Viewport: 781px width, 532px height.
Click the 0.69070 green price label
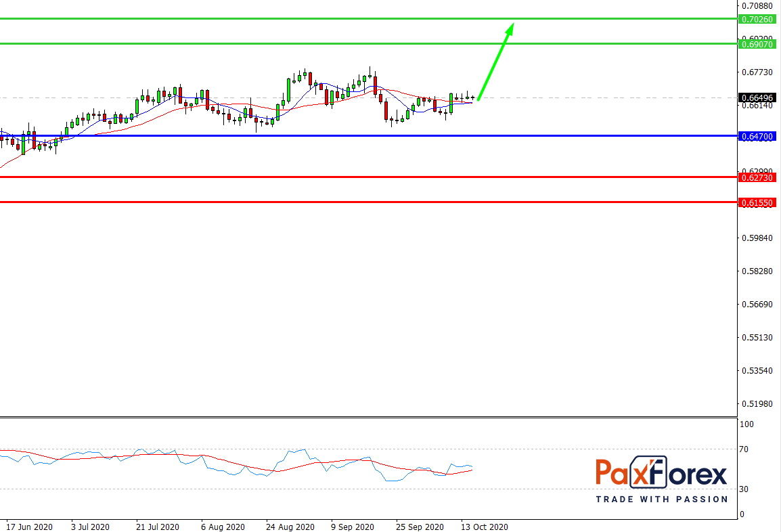pos(757,45)
